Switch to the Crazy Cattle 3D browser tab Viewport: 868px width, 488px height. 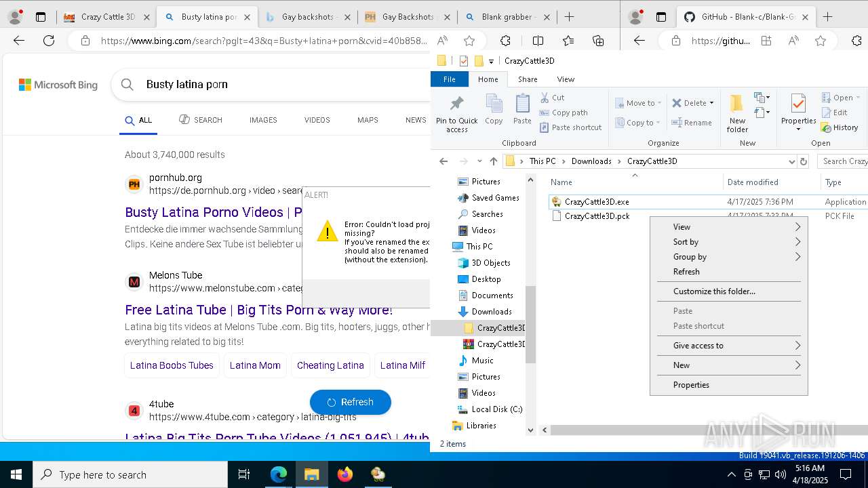106,17
